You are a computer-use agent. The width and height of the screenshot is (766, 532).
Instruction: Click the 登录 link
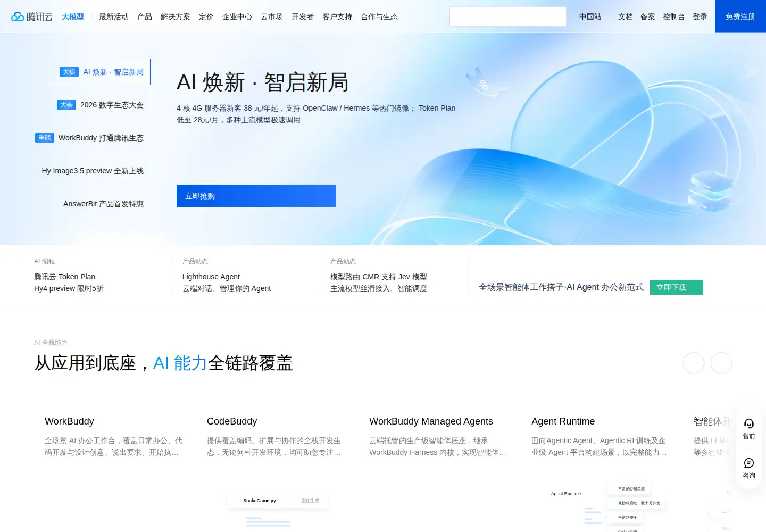700,16
